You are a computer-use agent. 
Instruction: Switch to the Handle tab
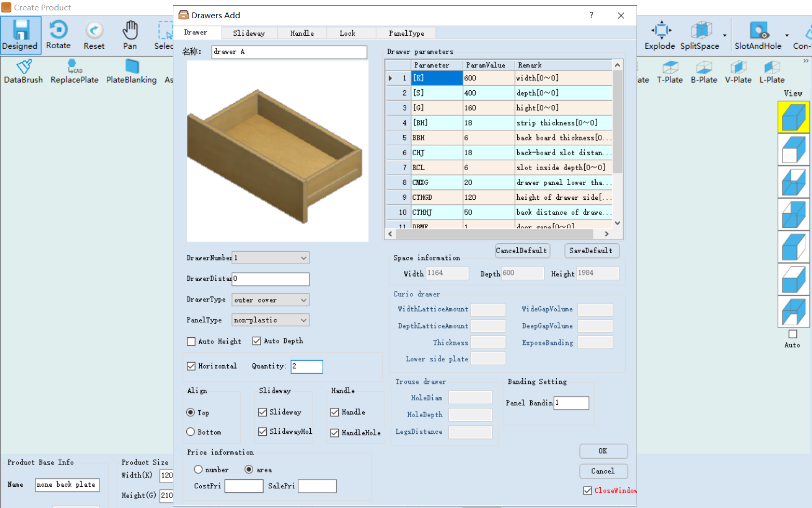[x=302, y=33]
